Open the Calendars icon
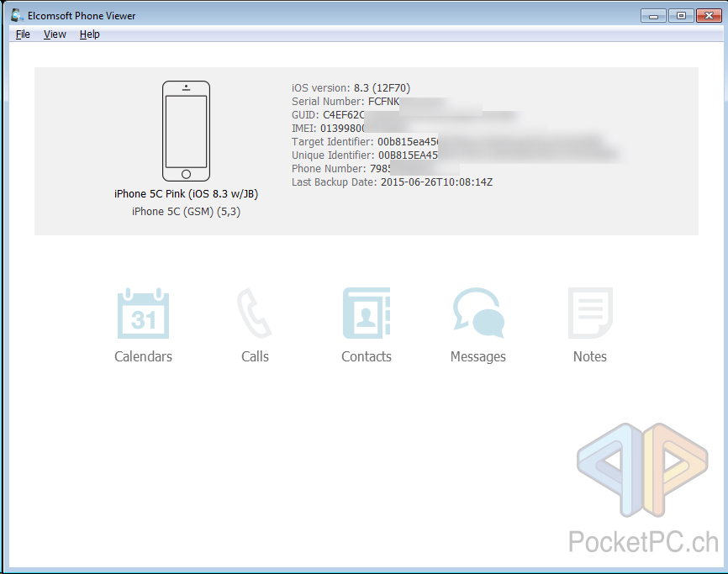The width and height of the screenshot is (728, 574). tap(143, 313)
